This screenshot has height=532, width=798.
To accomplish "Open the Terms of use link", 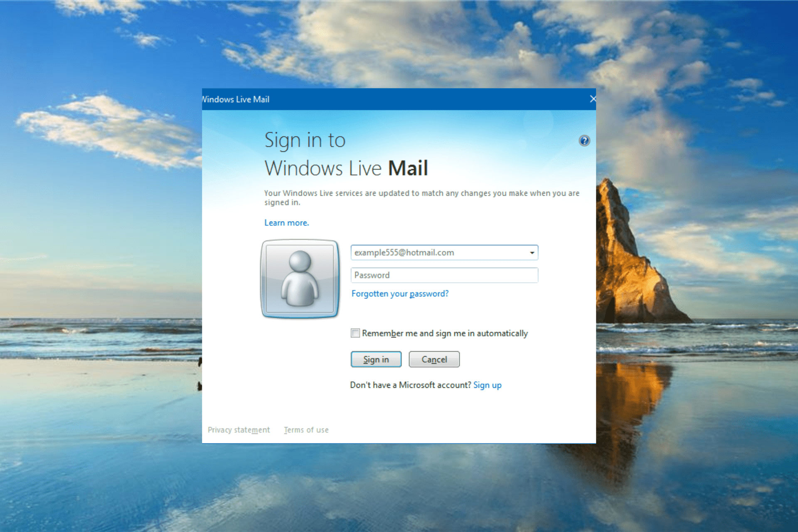I will (306, 430).
